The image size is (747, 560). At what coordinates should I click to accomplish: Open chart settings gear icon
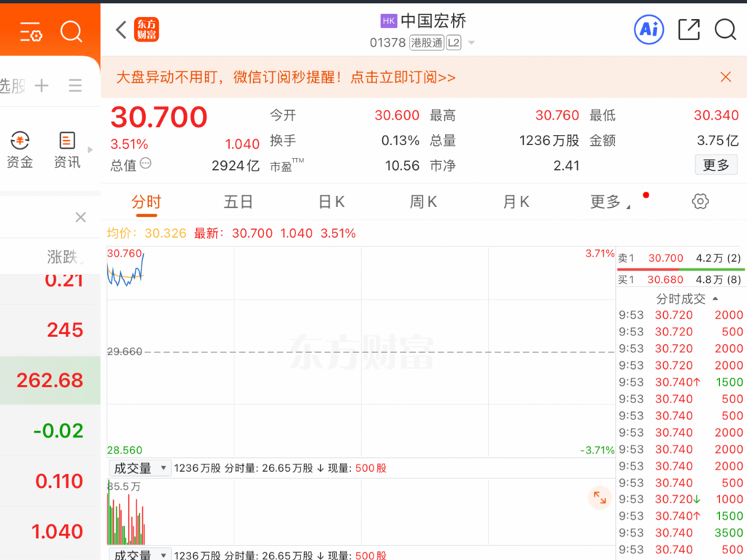[x=700, y=201]
